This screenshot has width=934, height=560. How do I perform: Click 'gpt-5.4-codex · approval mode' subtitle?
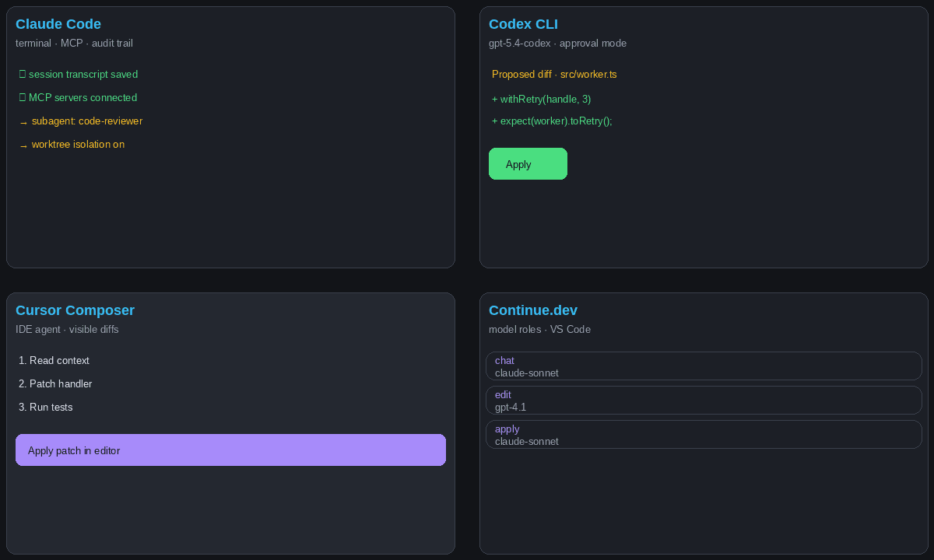click(x=557, y=44)
